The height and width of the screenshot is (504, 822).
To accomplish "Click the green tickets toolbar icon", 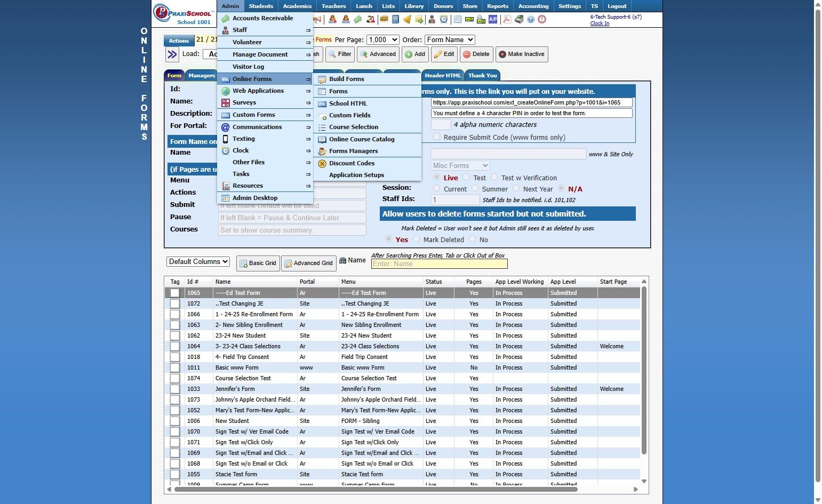I will 358,19.
